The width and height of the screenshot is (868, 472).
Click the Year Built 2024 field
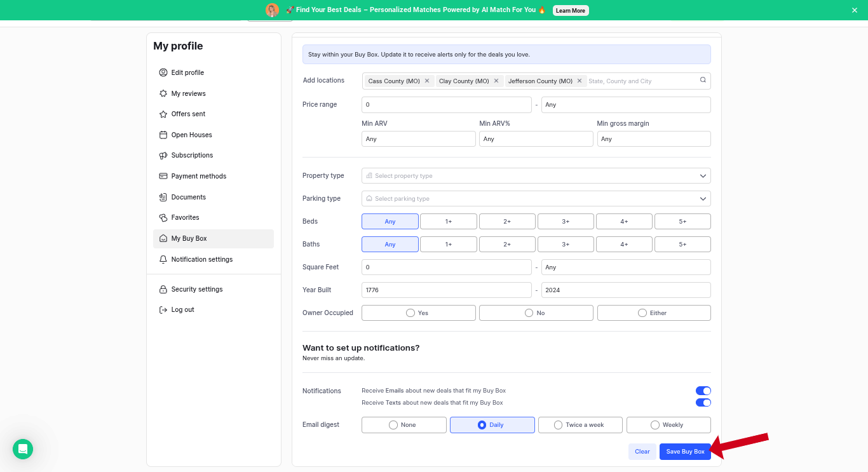[x=626, y=290]
